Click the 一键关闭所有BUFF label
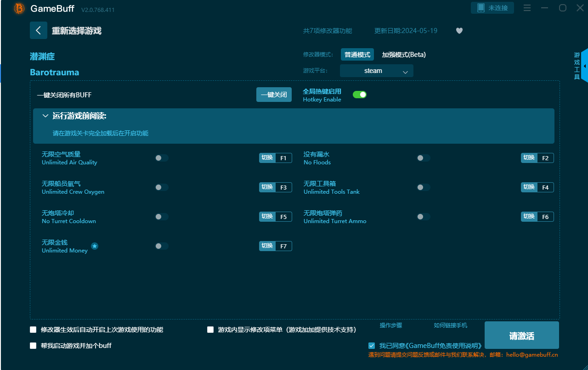The width and height of the screenshot is (588, 370). click(x=64, y=95)
